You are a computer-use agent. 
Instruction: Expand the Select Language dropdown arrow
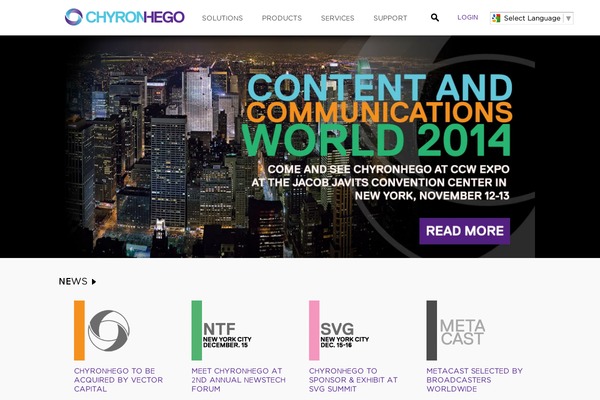click(568, 18)
